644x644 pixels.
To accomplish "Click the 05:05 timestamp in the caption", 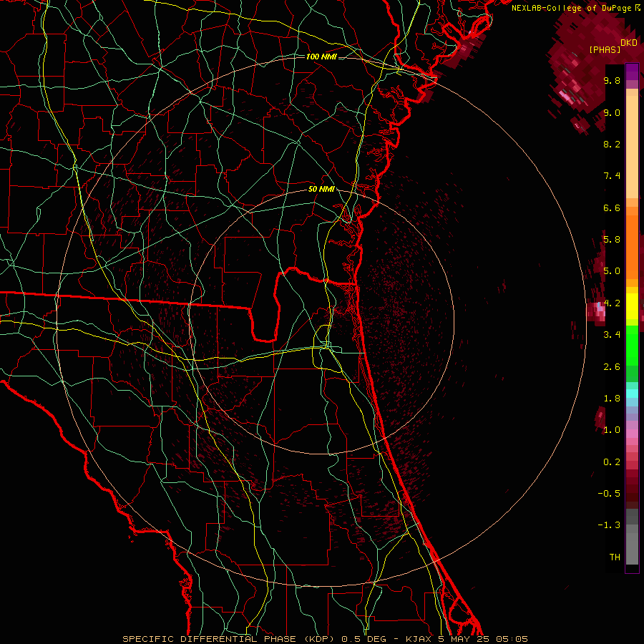I will pos(512,639).
